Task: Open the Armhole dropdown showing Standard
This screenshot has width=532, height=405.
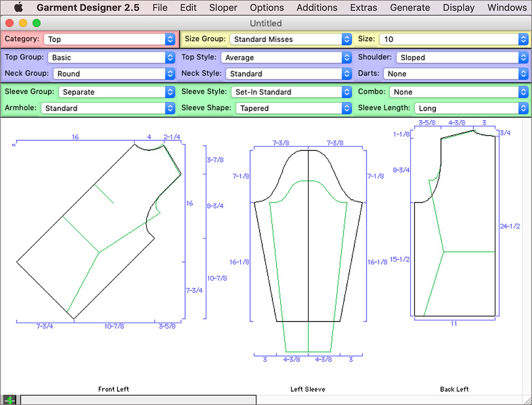Action: coord(108,108)
